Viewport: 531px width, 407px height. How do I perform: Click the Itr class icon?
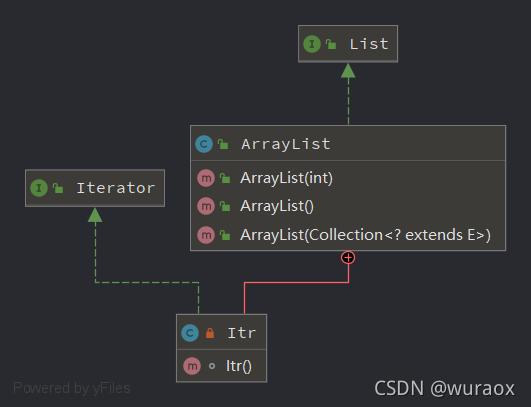click(x=190, y=333)
